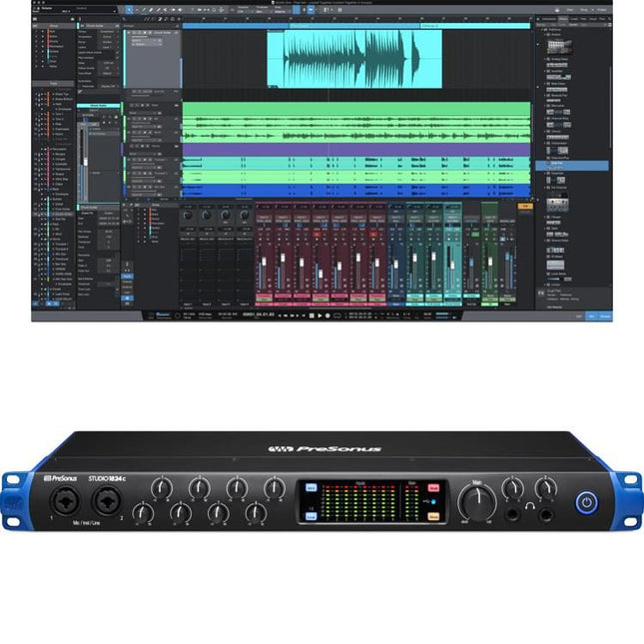Click the transport time position display

(259, 315)
